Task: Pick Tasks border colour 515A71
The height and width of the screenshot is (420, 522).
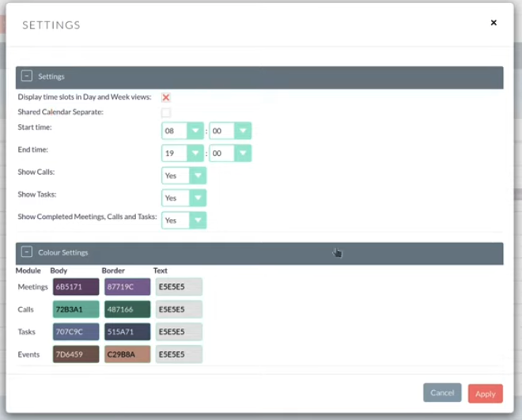Action: click(127, 331)
